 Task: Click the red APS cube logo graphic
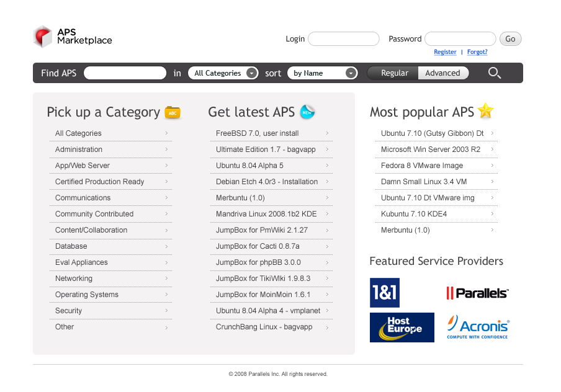[x=42, y=37]
